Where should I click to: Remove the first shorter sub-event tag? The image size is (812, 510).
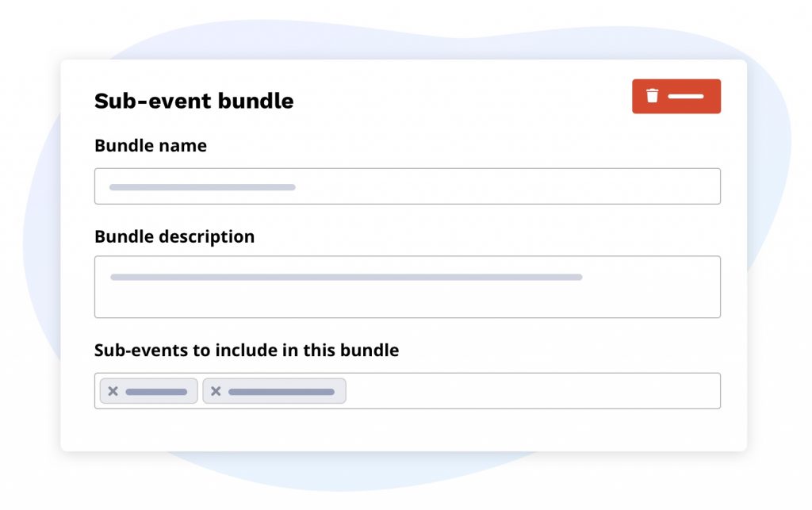point(113,391)
